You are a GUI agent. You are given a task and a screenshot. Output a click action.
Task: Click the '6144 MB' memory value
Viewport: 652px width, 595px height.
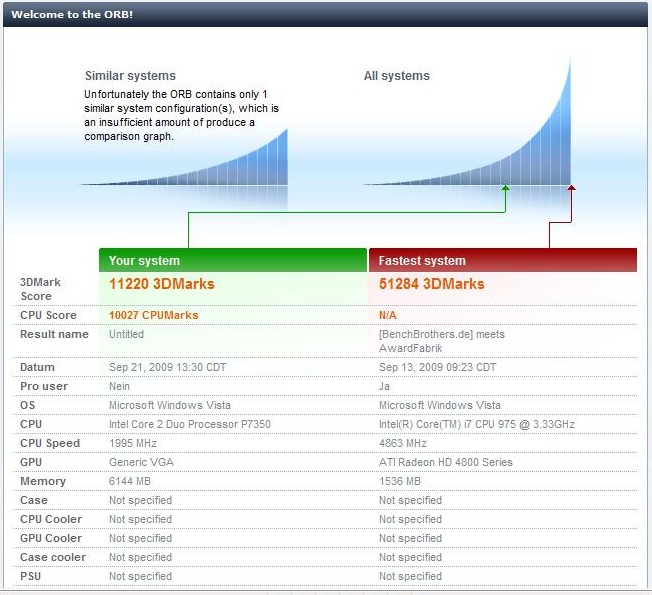tap(130, 481)
